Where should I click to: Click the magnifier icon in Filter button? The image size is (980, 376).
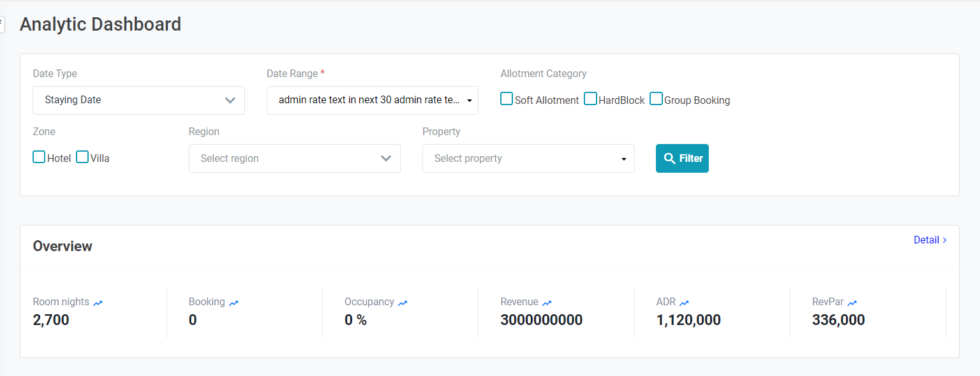669,159
